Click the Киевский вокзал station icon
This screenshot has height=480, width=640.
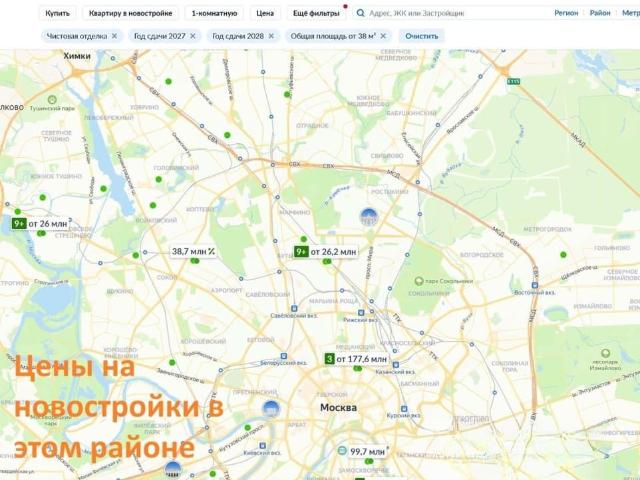[x=263, y=446]
